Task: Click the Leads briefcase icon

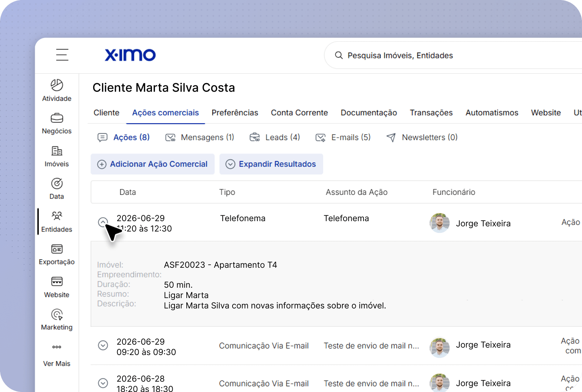Action: [x=255, y=137]
